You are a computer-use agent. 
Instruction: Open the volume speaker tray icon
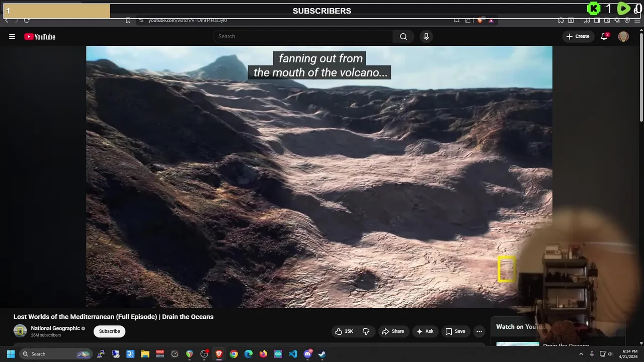tap(610, 354)
